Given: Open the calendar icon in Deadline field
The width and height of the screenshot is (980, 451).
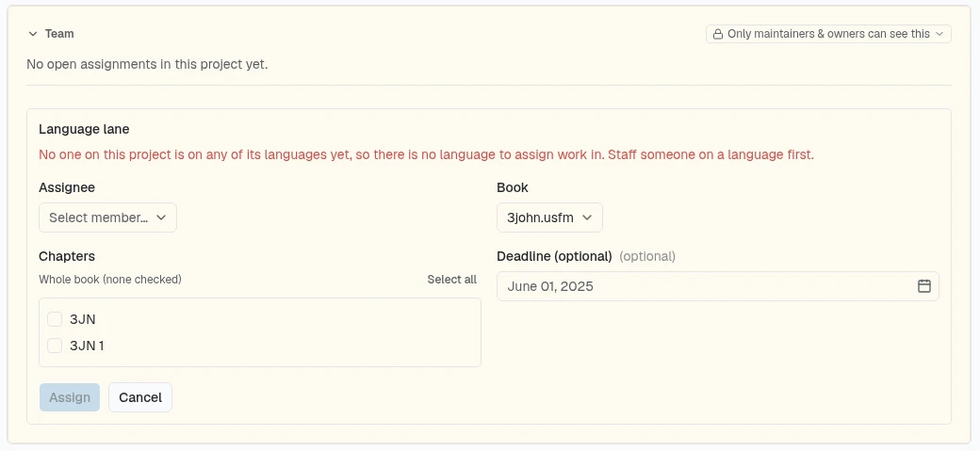Looking at the screenshot, I should 923,286.
